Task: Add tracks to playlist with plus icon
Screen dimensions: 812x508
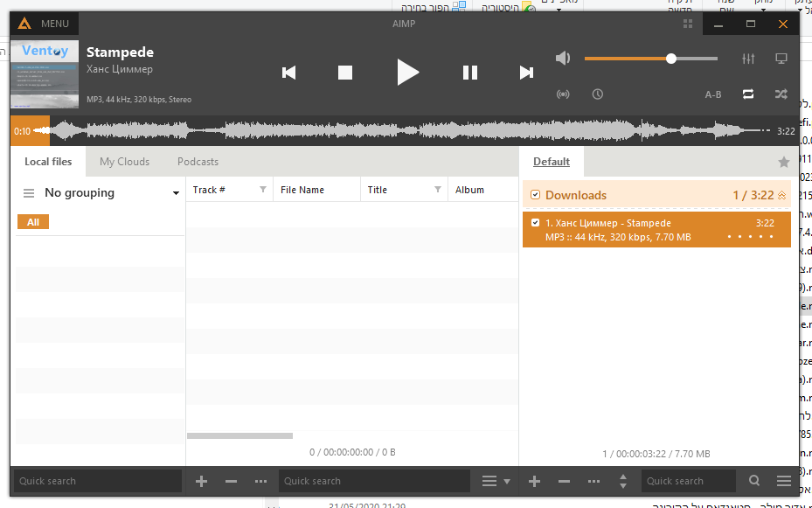Action: [534, 482]
